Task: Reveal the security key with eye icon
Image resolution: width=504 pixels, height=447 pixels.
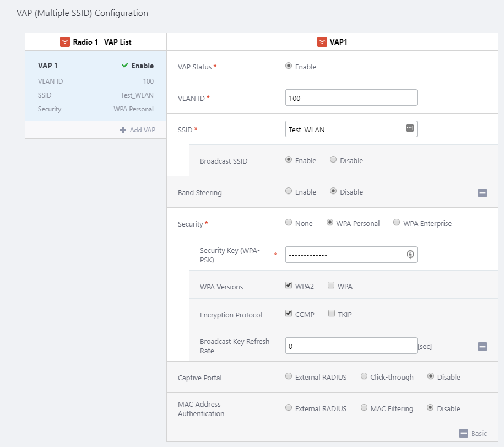Action: [410, 255]
